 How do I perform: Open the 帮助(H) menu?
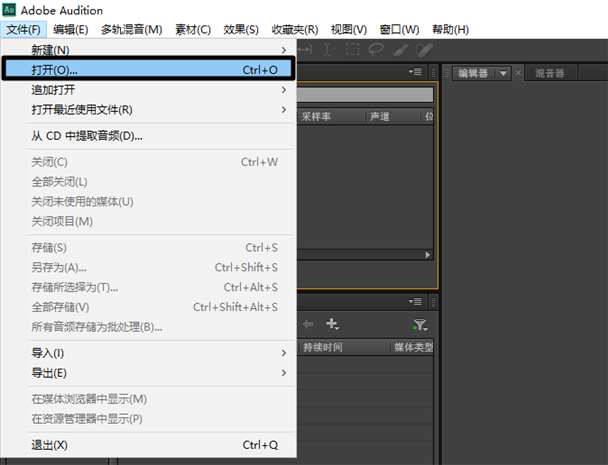point(451,29)
